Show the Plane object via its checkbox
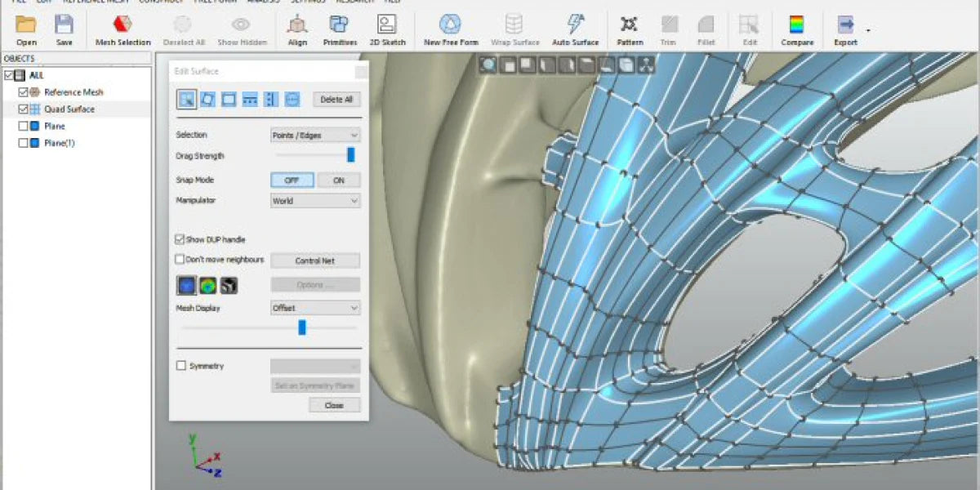The image size is (980, 490). pos(23,126)
